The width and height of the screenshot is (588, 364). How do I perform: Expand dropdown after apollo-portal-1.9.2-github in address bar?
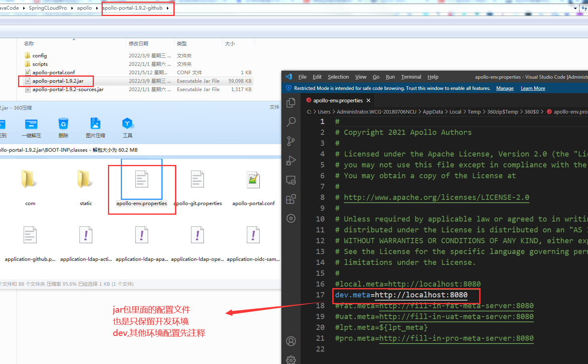point(168,8)
